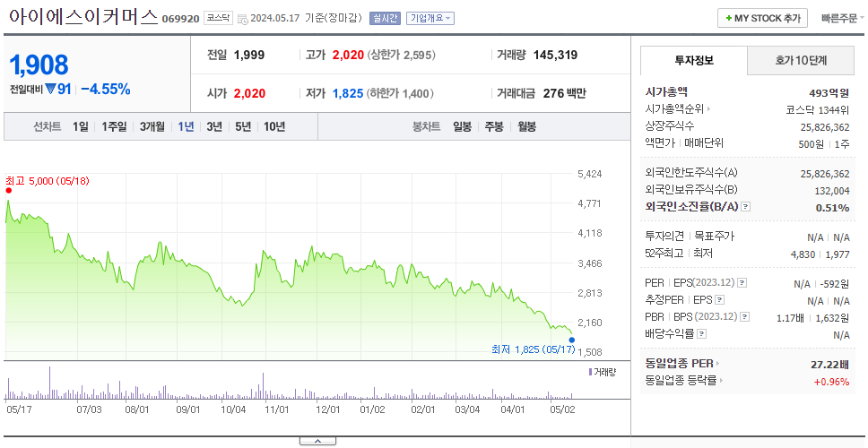The height and width of the screenshot is (448, 868).
Task: Click the 동일업종 PER value 27.22배
Action: point(829,365)
